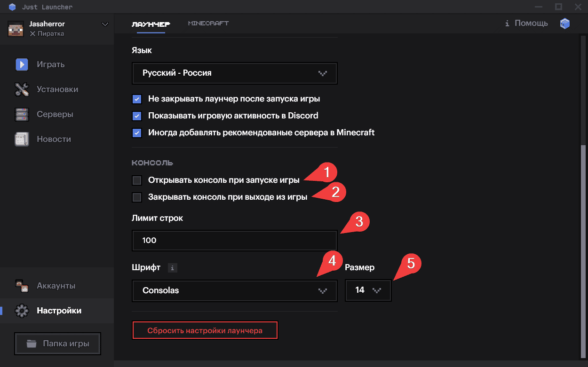
Task: Select the Настройки gear icon
Action: [21, 311]
